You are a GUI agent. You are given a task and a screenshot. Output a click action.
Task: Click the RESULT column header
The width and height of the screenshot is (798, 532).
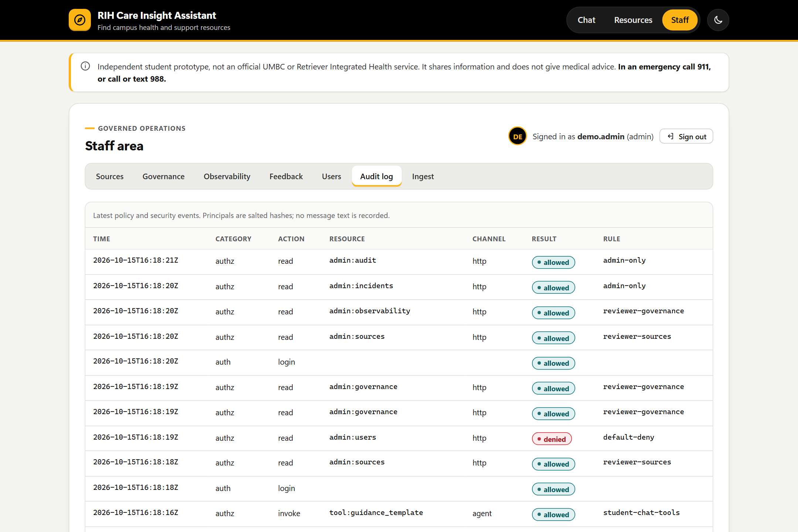pyautogui.click(x=544, y=239)
